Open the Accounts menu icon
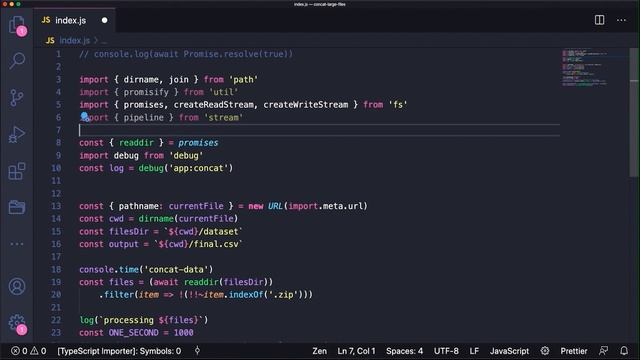This screenshot has width=640, height=360. click(x=17, y=286)
